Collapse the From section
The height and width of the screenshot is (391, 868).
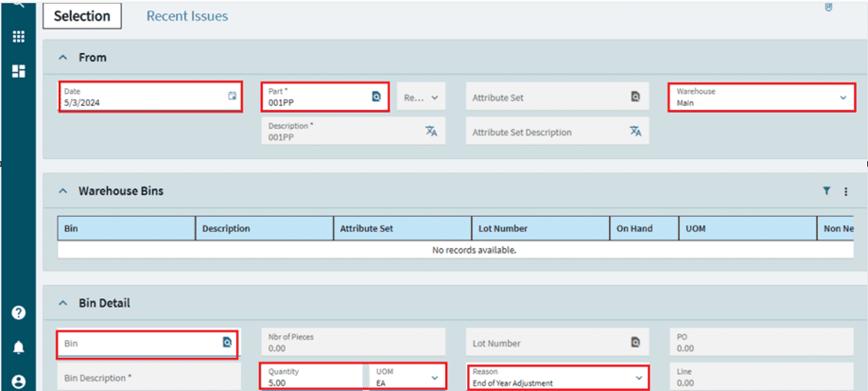[63, 58]
